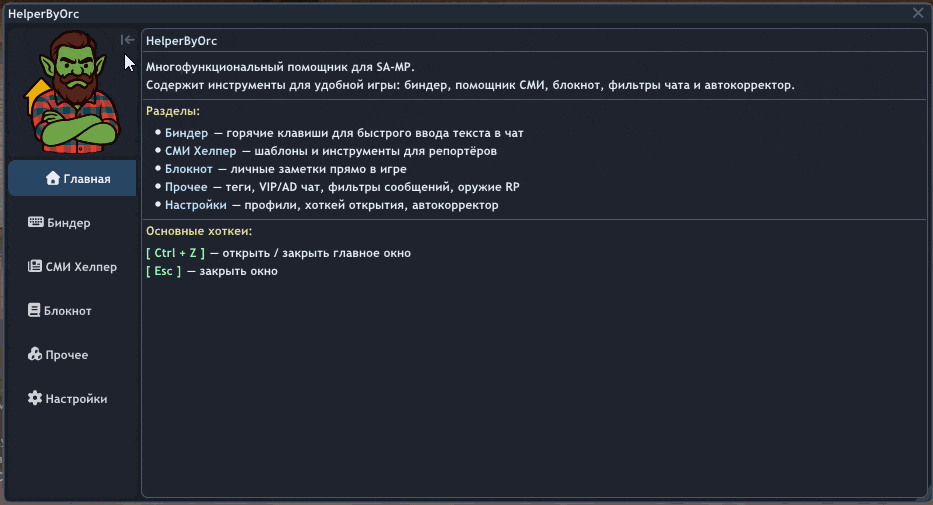Close the HelperByOrc window
This screenshot has height=505, width=933.
tap(918, 13)
